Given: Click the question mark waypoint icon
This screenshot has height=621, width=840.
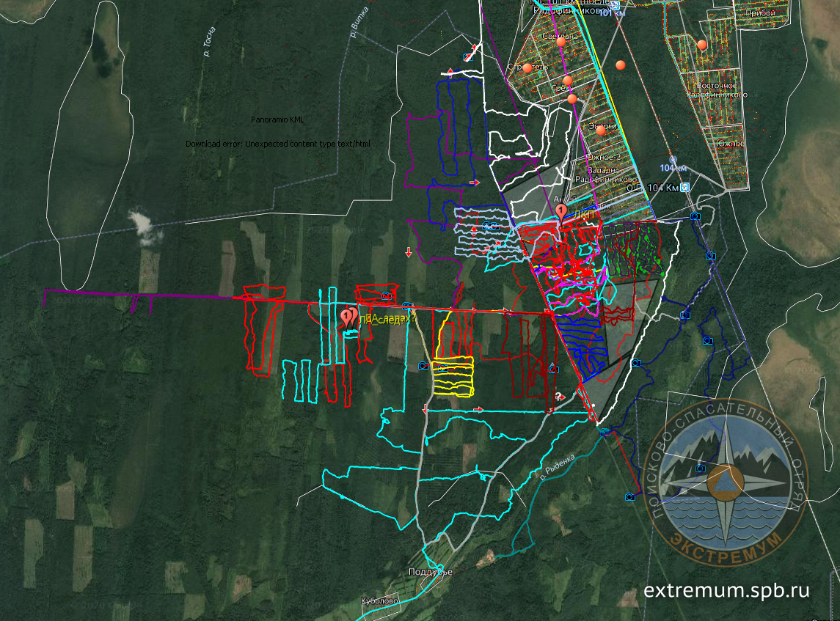Looking at the screenshot, I should point(559,397).
